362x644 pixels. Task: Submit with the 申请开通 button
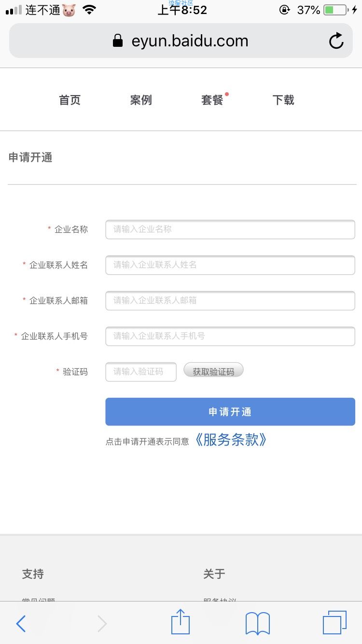click(x=230, y=412)
